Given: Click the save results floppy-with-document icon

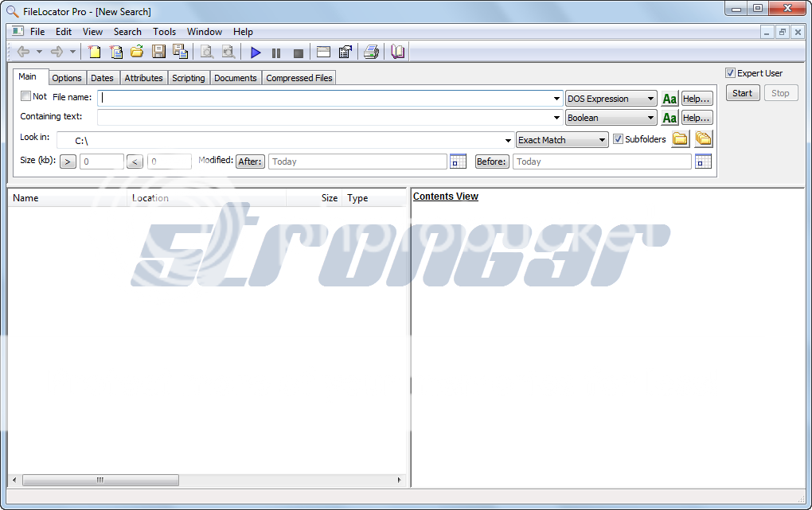Looking at the screenshot, I should pyautogui.click(x=180, y=52).
